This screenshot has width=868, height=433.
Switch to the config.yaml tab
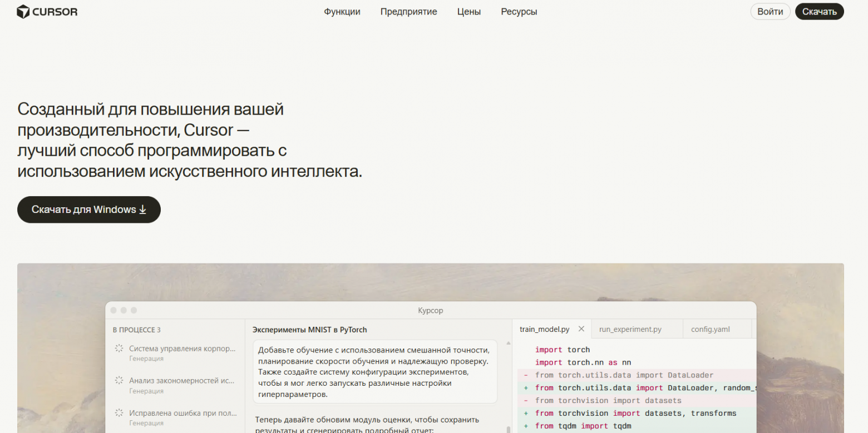click(x=710, y=329)
